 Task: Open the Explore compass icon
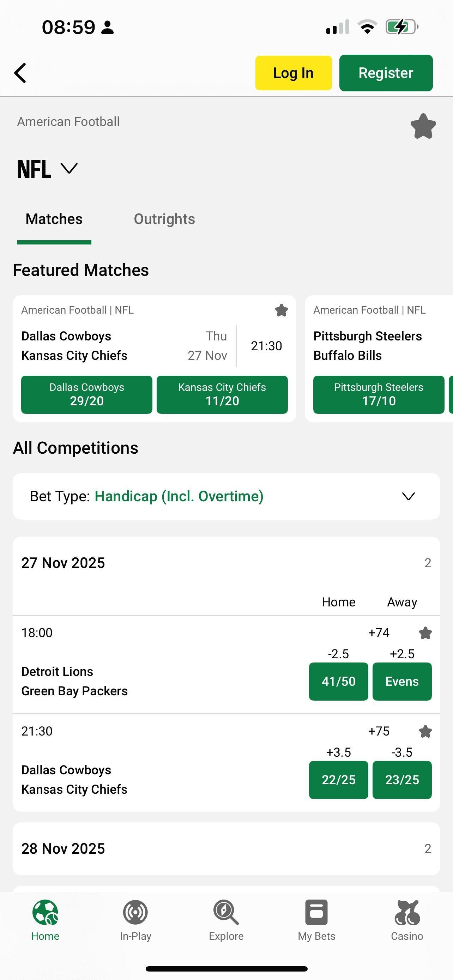click(226, 913)
